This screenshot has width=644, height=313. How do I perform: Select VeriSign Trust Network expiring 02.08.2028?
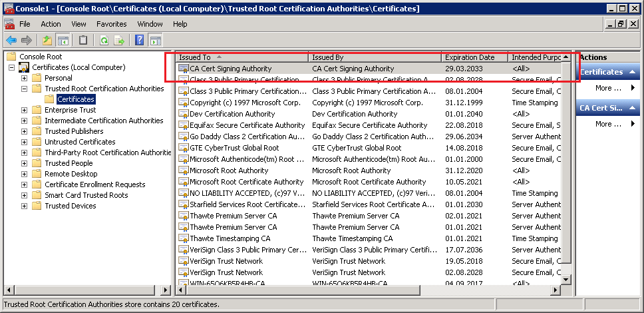369,272
